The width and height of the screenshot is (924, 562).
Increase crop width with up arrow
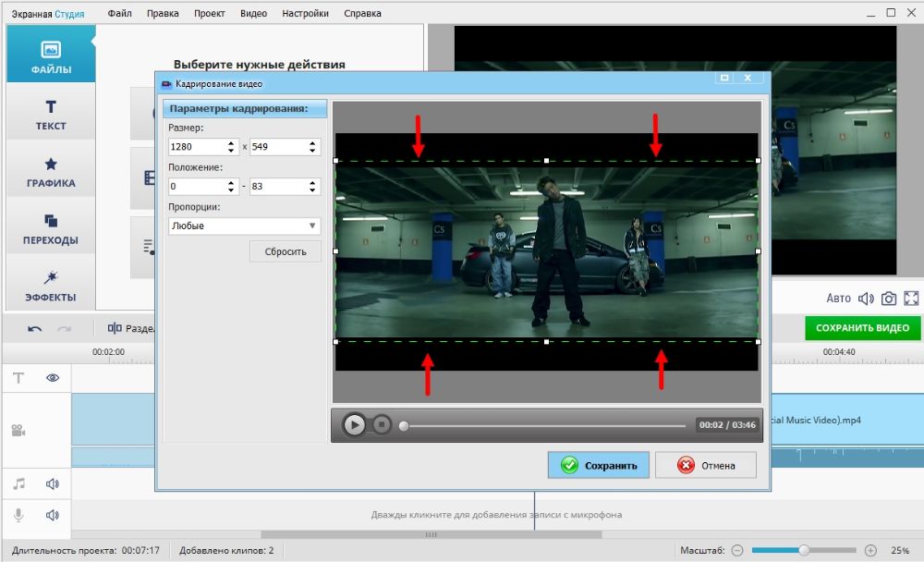231,142
